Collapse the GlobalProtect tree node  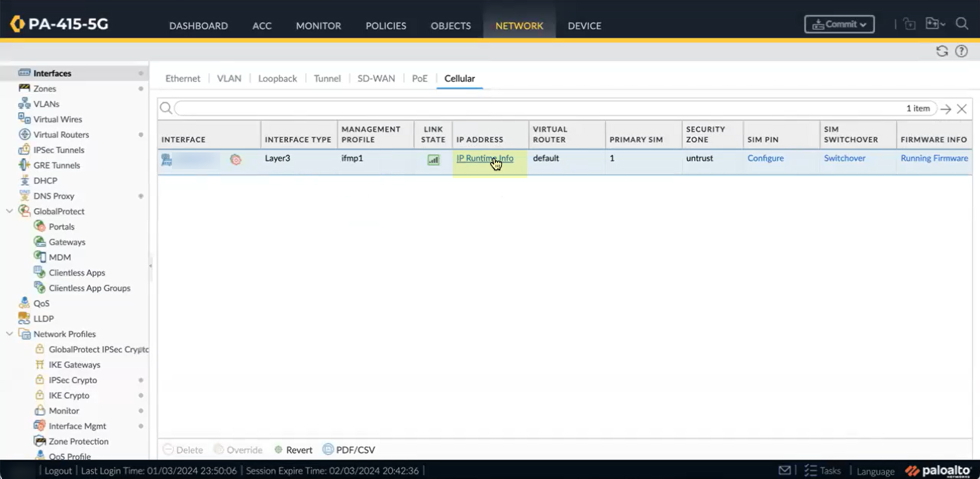point(9,211)
